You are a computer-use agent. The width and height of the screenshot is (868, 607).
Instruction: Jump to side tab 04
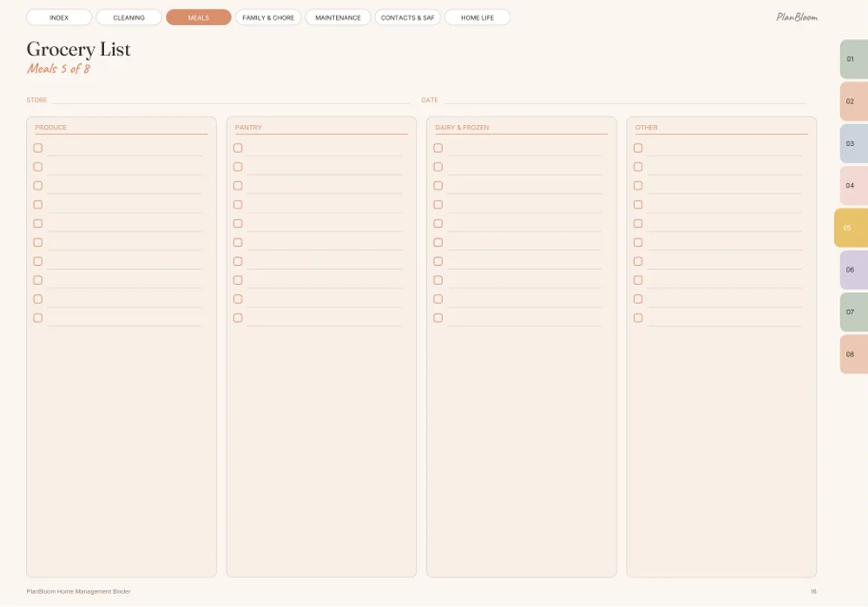tap(853, 186)
